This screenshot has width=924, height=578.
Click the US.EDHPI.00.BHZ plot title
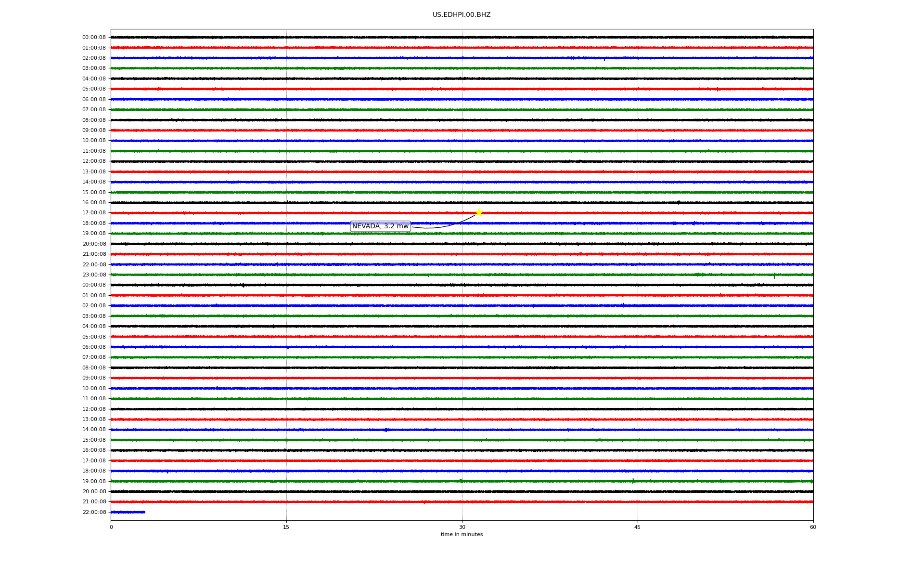(x=462, y=15)
